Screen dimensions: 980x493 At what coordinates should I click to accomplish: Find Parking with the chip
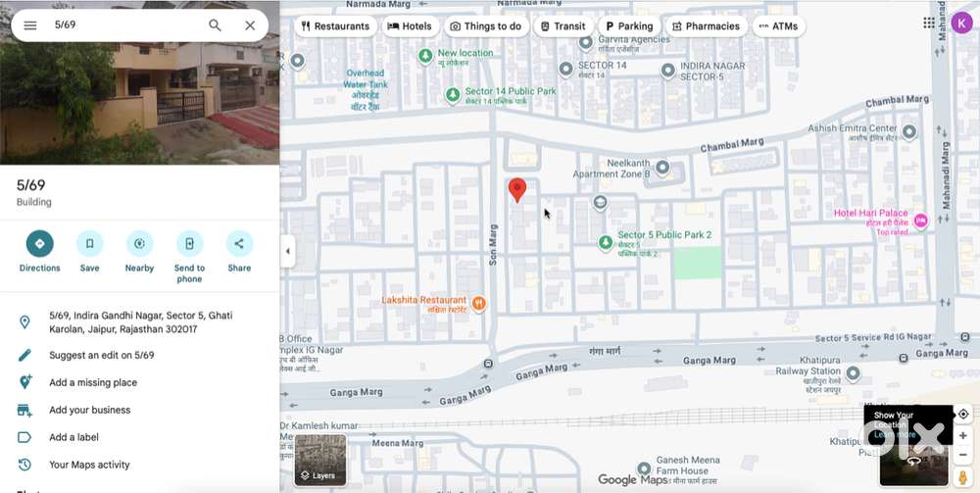point(629,26)
